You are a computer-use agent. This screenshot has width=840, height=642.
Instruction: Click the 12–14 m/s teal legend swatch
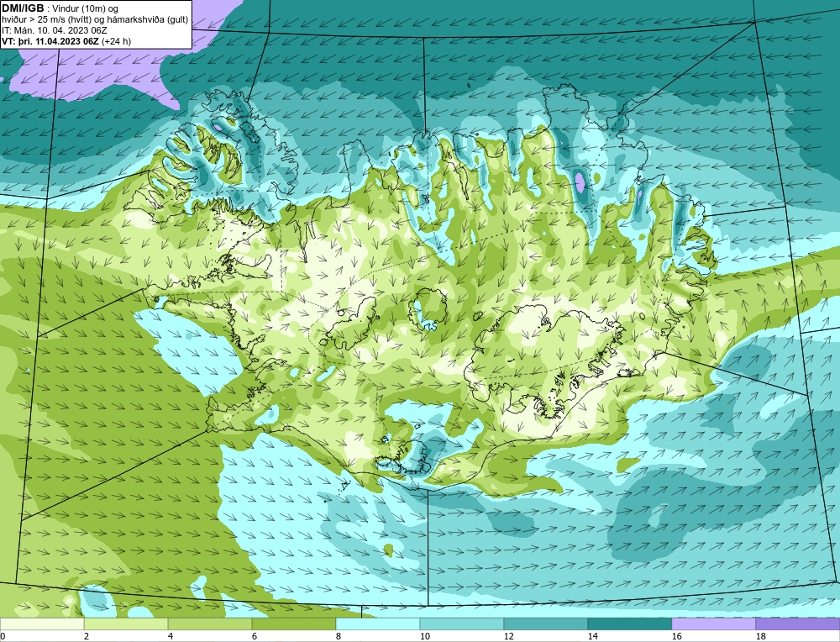click(545, 624)
